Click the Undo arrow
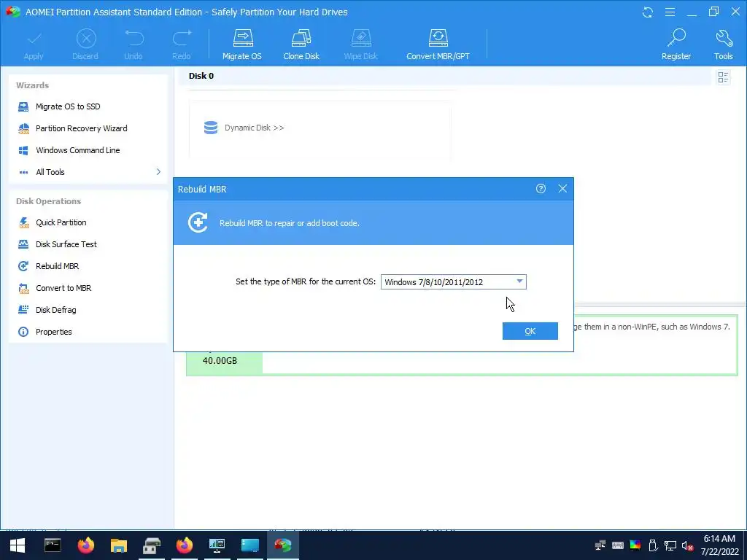Viewport: 747px width, 560px height. coord(133,44)
